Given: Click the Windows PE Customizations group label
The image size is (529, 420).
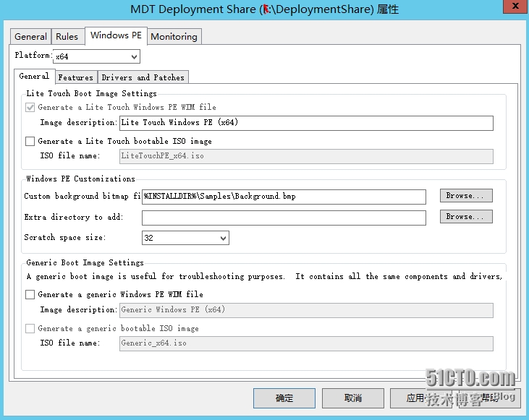Looking at the screenshot, I should click(80, 179).
